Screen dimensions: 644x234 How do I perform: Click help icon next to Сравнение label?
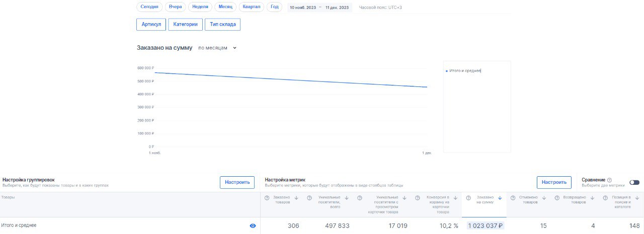click(x=609, y=180)
